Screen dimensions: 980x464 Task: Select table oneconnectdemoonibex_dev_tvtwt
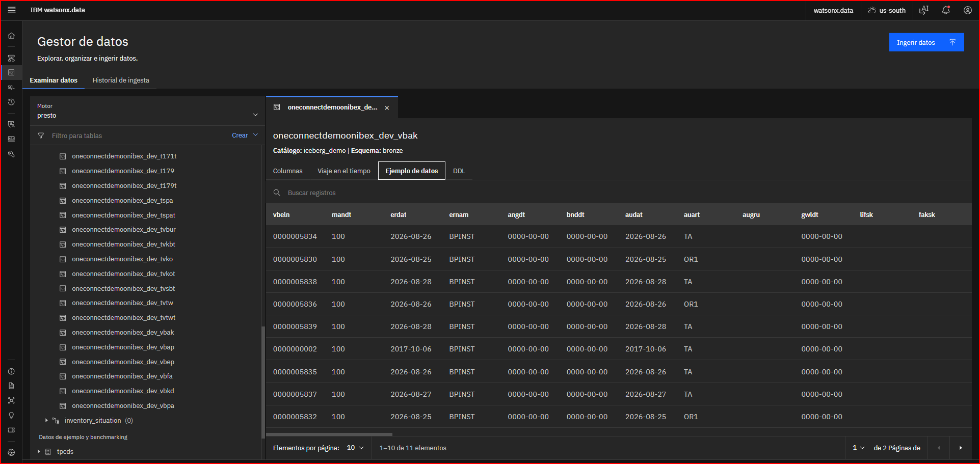pyautogui.click(x=123, y=318)
